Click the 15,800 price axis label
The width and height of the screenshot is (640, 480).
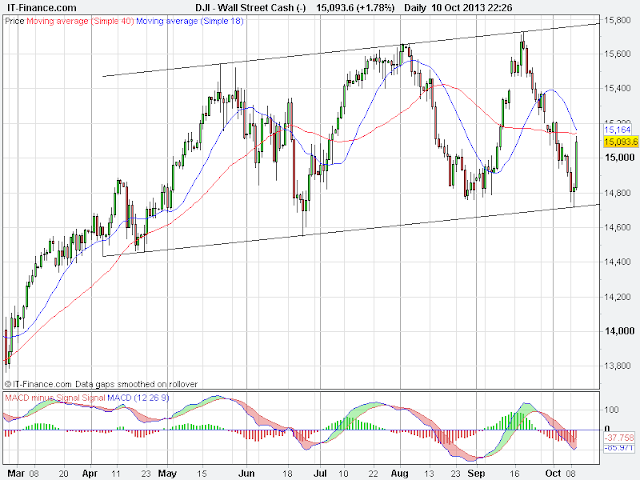618,20
